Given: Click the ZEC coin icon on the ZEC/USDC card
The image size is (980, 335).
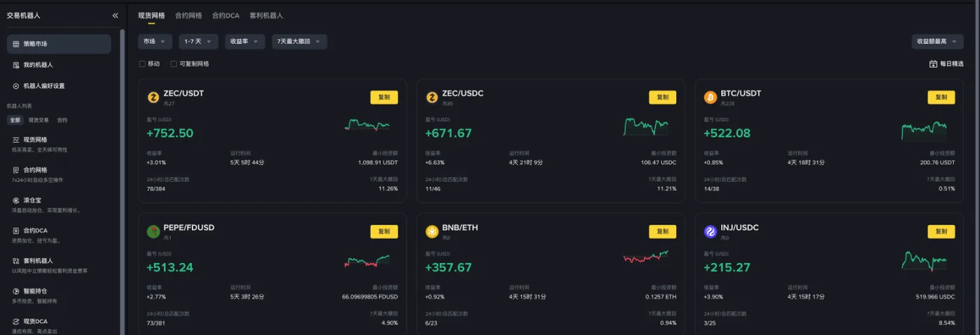Looking at the screenshot, I should click(x=432, y=97).
